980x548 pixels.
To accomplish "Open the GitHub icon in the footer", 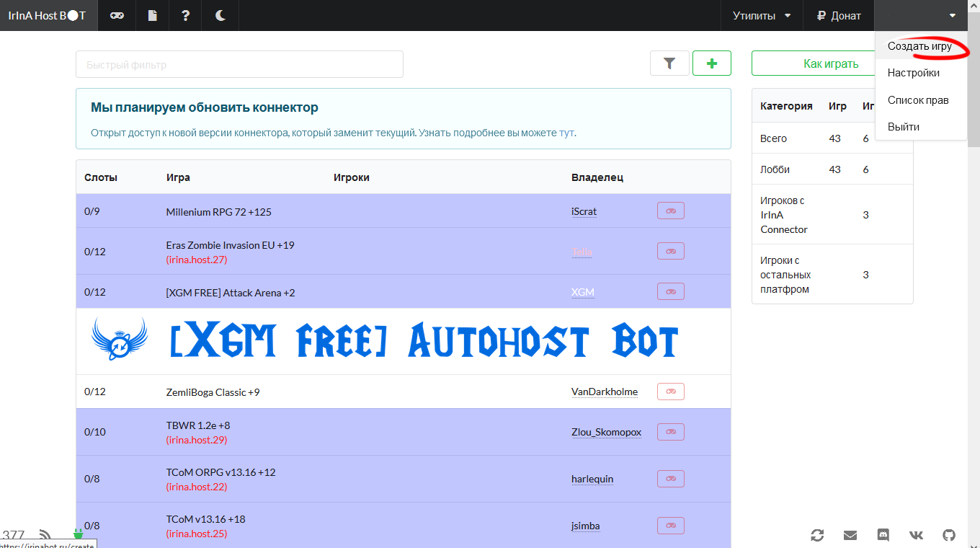I will (950, 535).
